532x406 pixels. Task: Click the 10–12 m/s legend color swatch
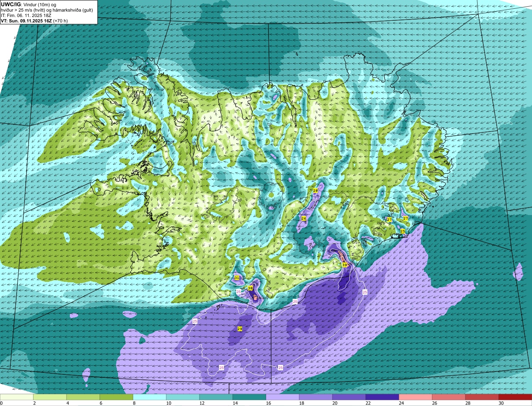pos(183,397)
